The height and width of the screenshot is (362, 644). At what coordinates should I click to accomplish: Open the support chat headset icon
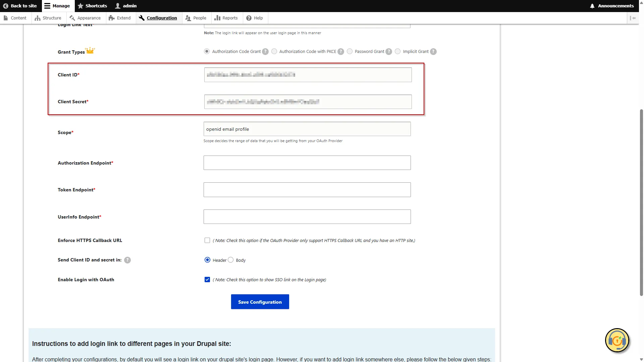[617, 341]
